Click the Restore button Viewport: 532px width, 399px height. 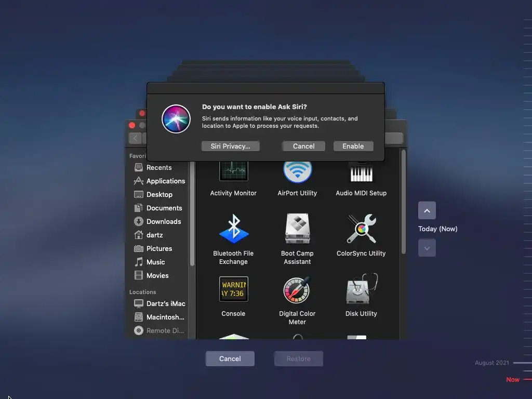point(299,358)
